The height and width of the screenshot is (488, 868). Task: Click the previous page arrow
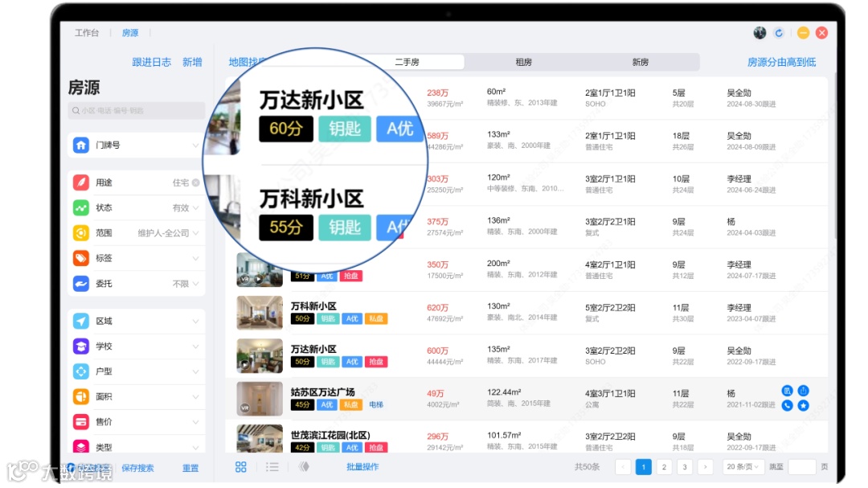point(624,467)
